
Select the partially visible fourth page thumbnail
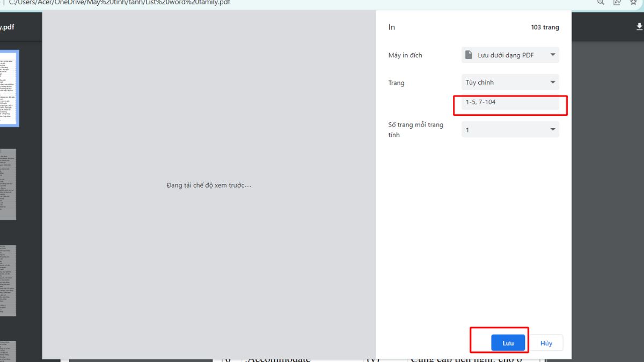(8, 351)
